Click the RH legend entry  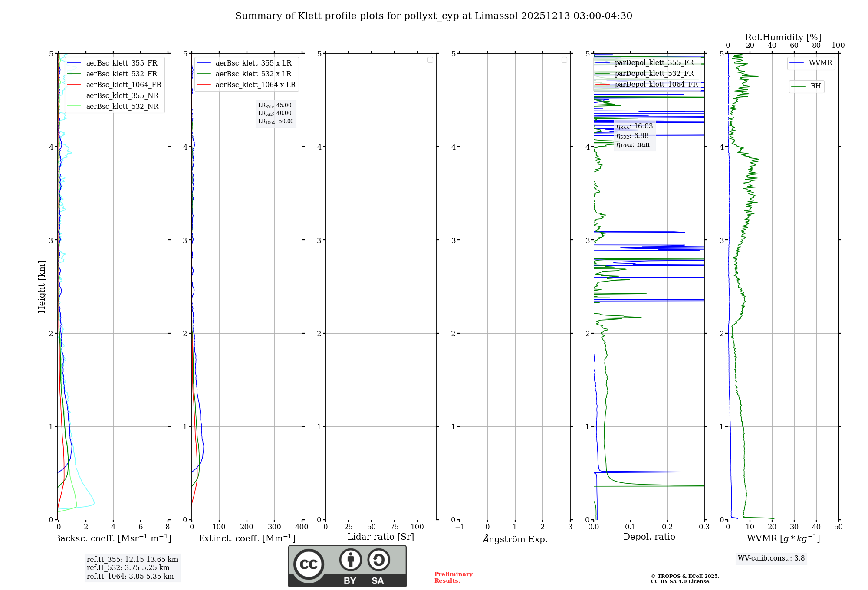pyautogui.click(x=815, y=86)
